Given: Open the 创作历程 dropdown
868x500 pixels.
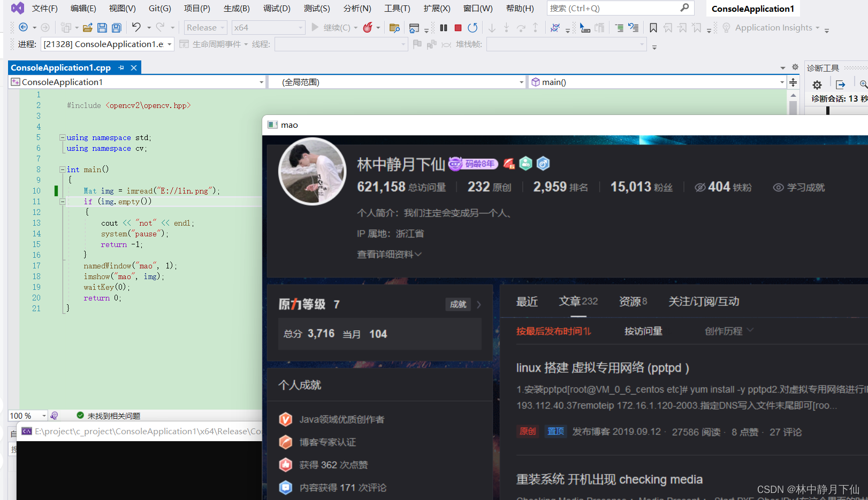Looking at the screenshot, I should [x=729, y=331].
